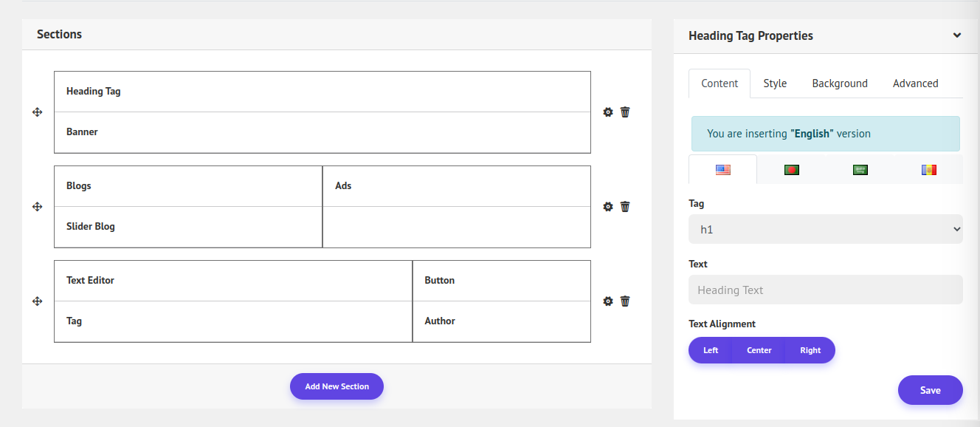Open the Tag dropdown showing h1

tap(825, 230)
